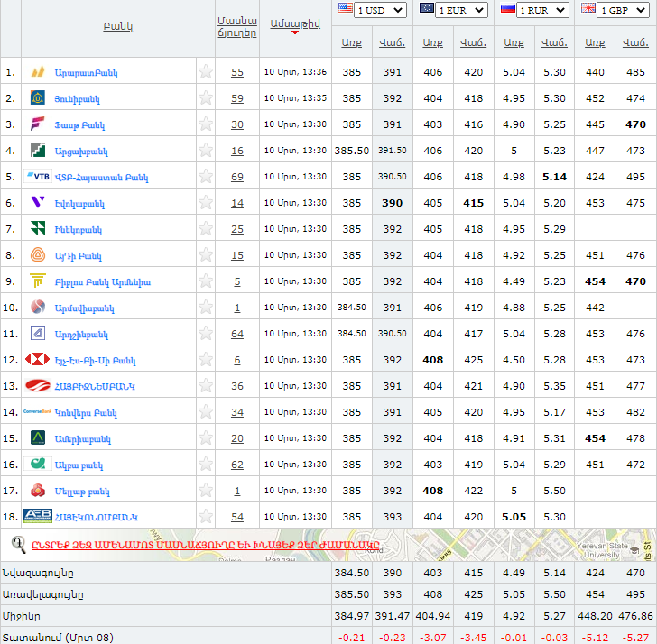Click the Ակբա բանկ logo icon
Screen dimensions: 657x644
38,464
